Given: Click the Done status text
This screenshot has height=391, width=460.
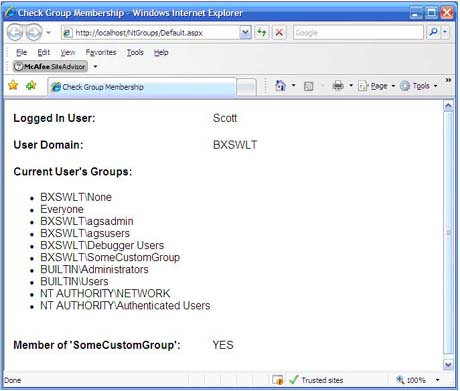Looking at the screenshot, I should (x=13, y=380).
